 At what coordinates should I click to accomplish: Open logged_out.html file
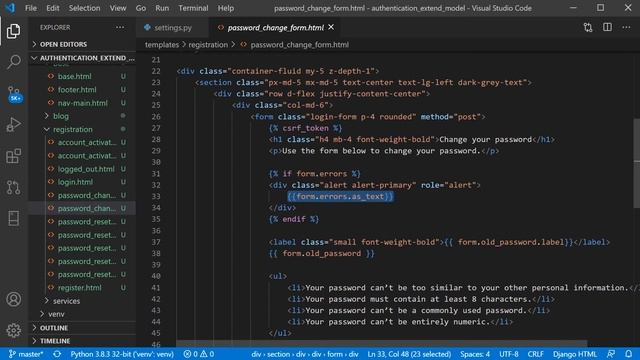click(x=85, y=169)
